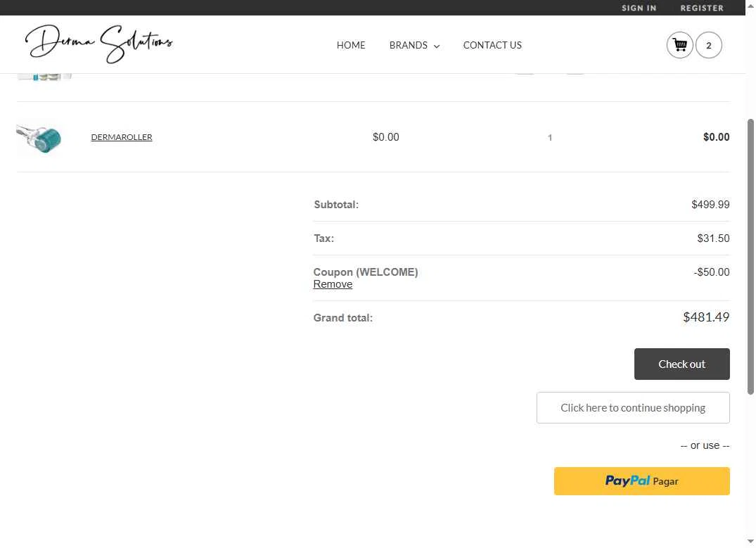Viewport: 756px width, 548px height.
Task: Click the Dermaroller quantity value 1
Action: click(550, 137)
